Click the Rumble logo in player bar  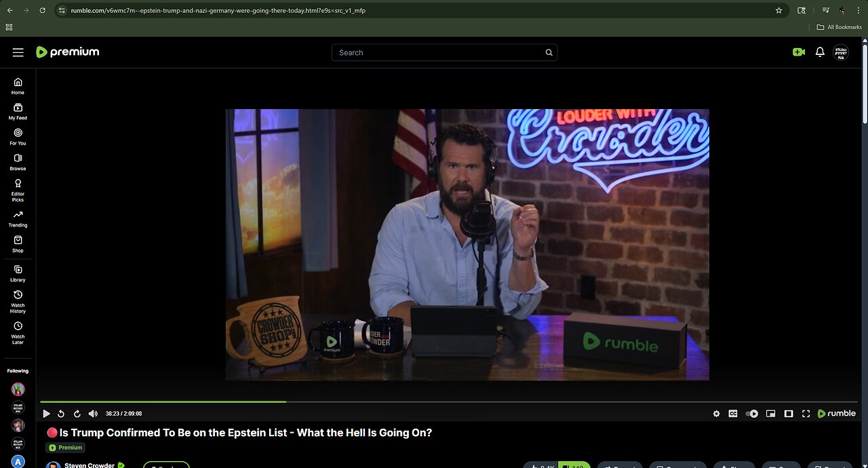pos(836,414)
